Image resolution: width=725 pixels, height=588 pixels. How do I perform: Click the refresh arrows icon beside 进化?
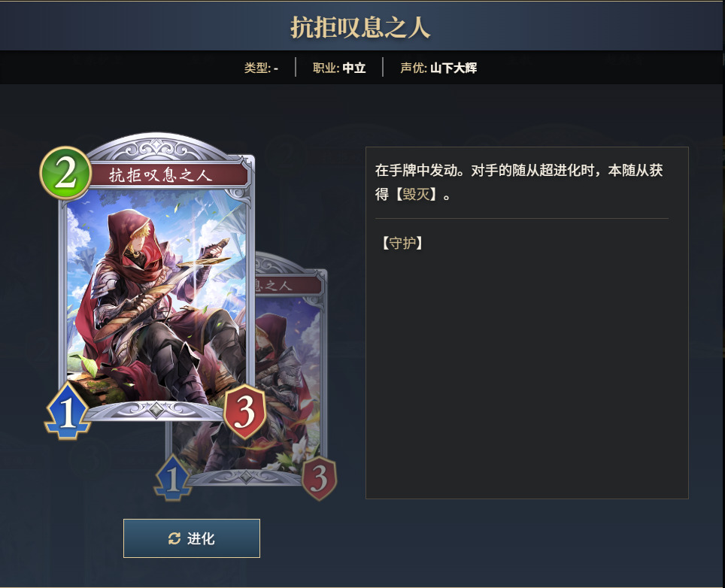pyautogui.click(x=174, y=538)
